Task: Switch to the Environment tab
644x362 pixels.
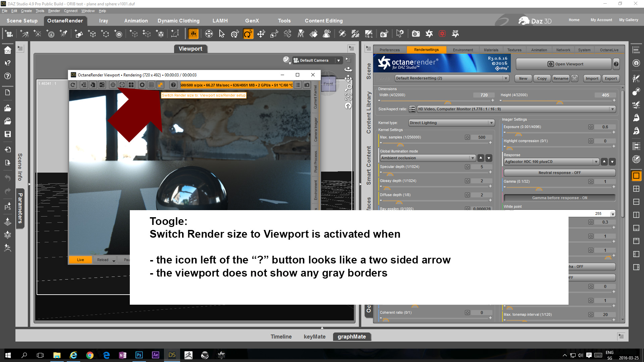Action: pyautogui.click(x=463, y=50)
